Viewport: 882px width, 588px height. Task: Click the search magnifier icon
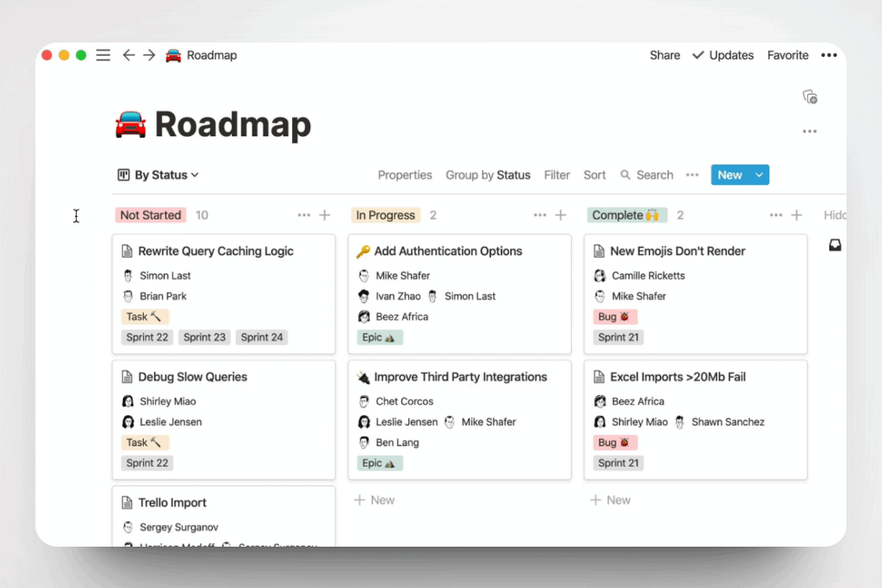(x=625, y=175)
